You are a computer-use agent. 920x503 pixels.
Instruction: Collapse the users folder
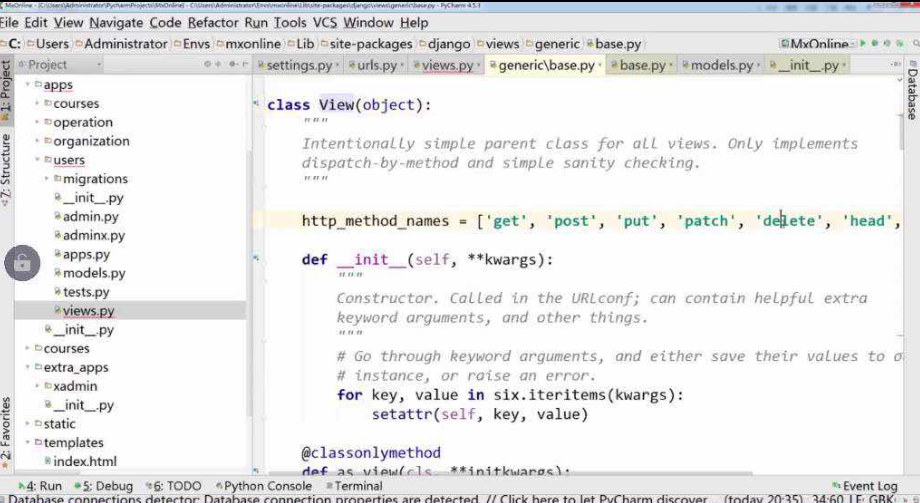37,160
